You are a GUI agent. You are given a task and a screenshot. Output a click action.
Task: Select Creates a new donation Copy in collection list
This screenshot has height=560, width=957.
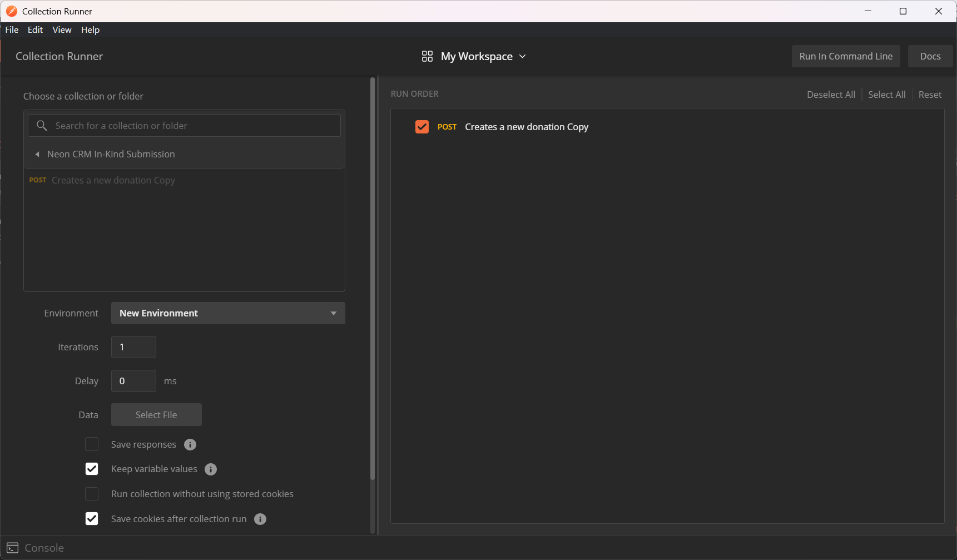(113, 180)
